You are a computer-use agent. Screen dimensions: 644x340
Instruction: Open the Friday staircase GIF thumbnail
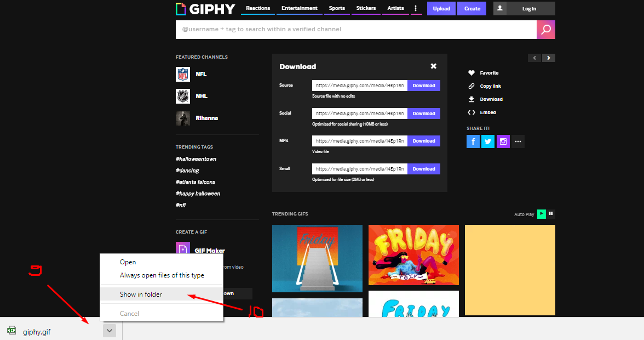(x=317, y=259)
